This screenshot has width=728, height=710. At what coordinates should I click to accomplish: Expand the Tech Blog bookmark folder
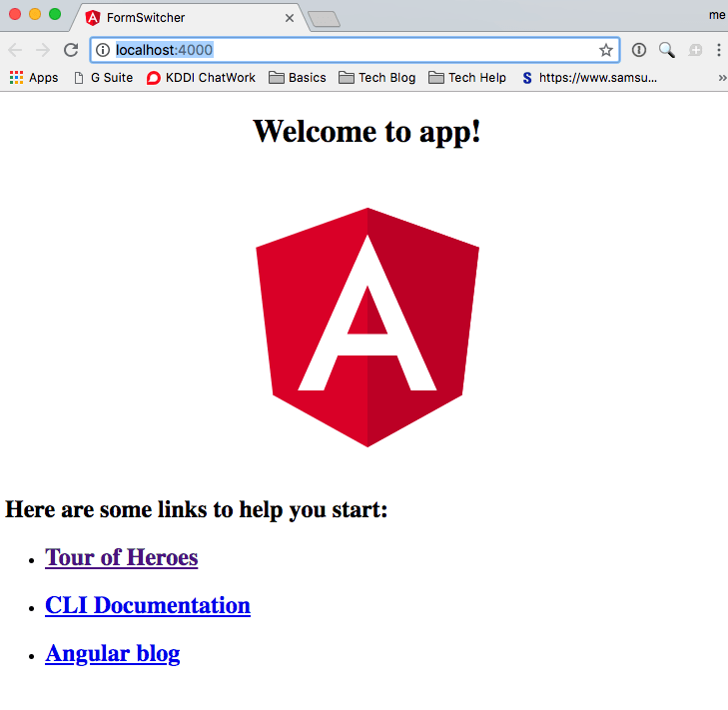377,78
